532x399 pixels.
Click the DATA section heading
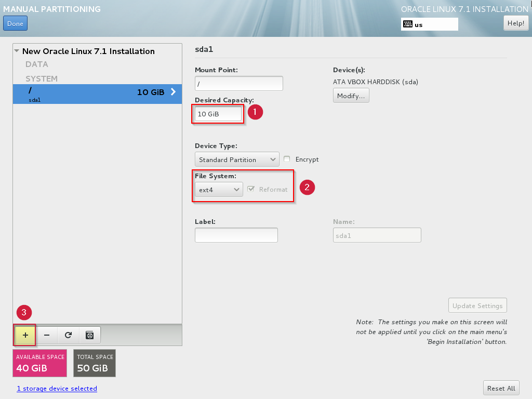37,64
